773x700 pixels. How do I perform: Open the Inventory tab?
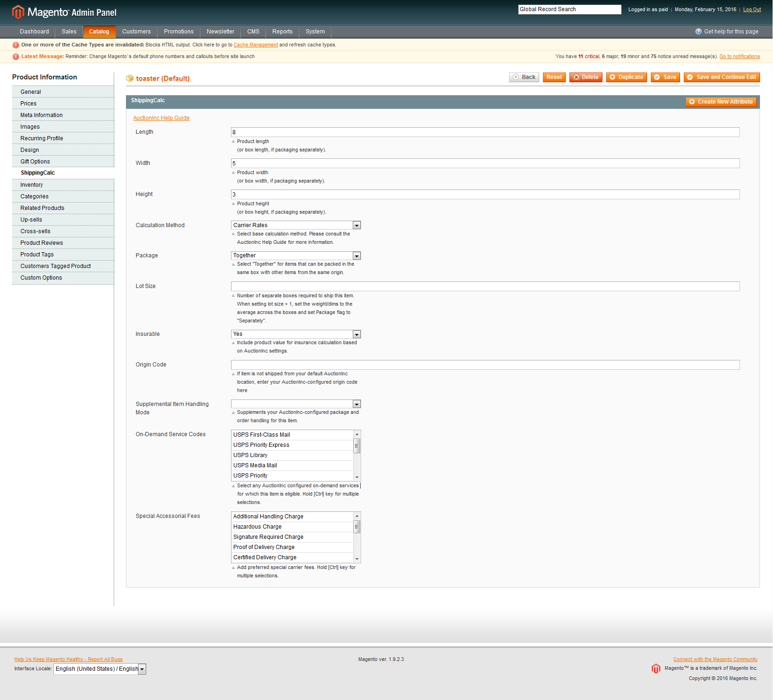63,185
